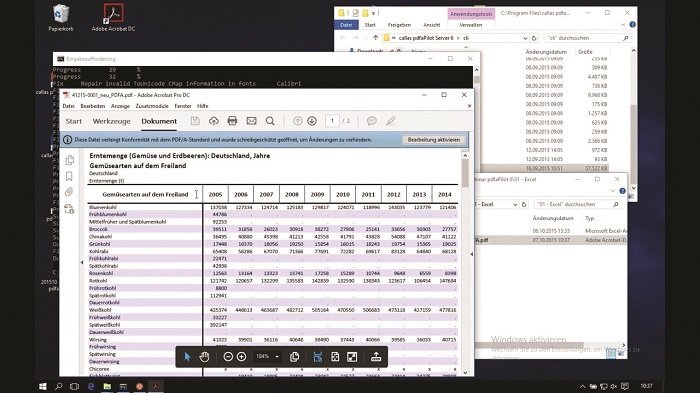
Task: Open the search magnifier tool in Acrobat
Action: point(270,121)
